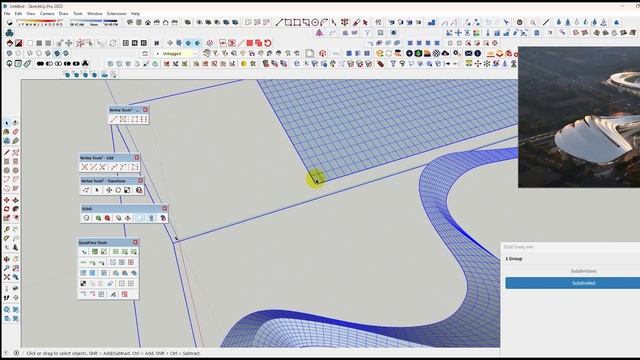
Task: Click the purple three-circles icon below shadows
Action: click(x=9, y=32)
